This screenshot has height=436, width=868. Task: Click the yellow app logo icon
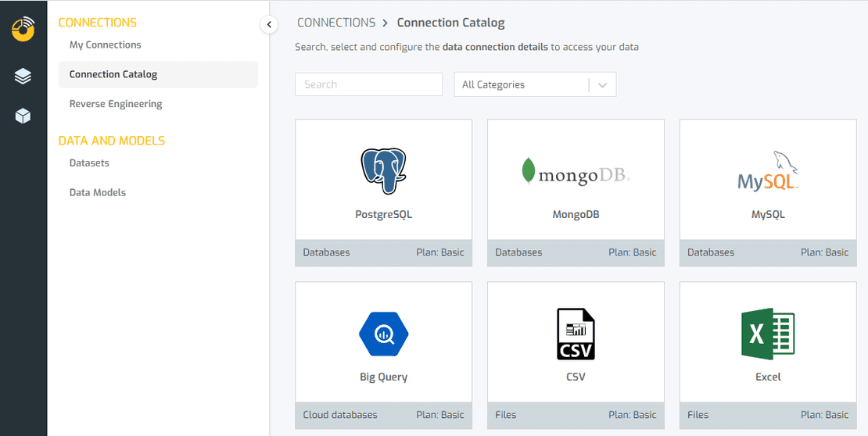coord(23,30)
